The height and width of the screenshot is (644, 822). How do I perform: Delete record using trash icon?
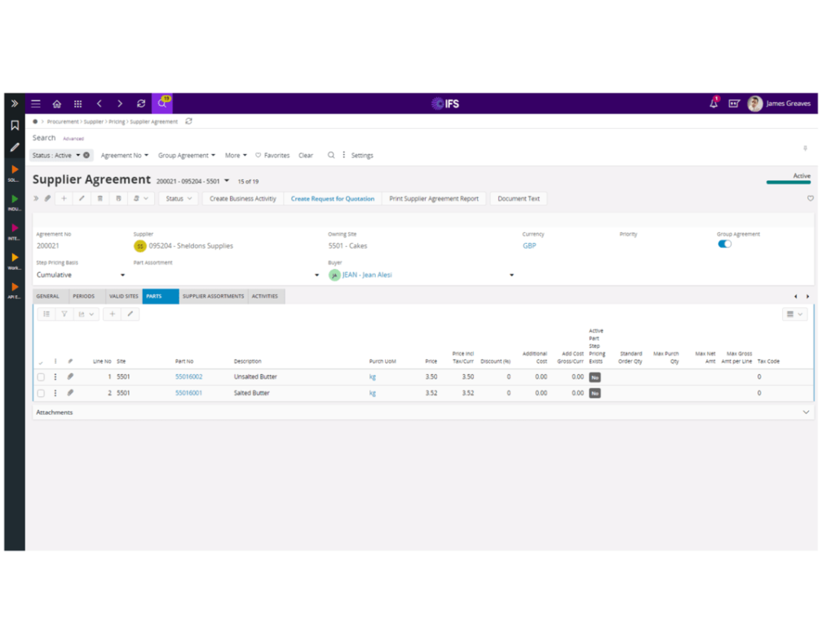99,198
